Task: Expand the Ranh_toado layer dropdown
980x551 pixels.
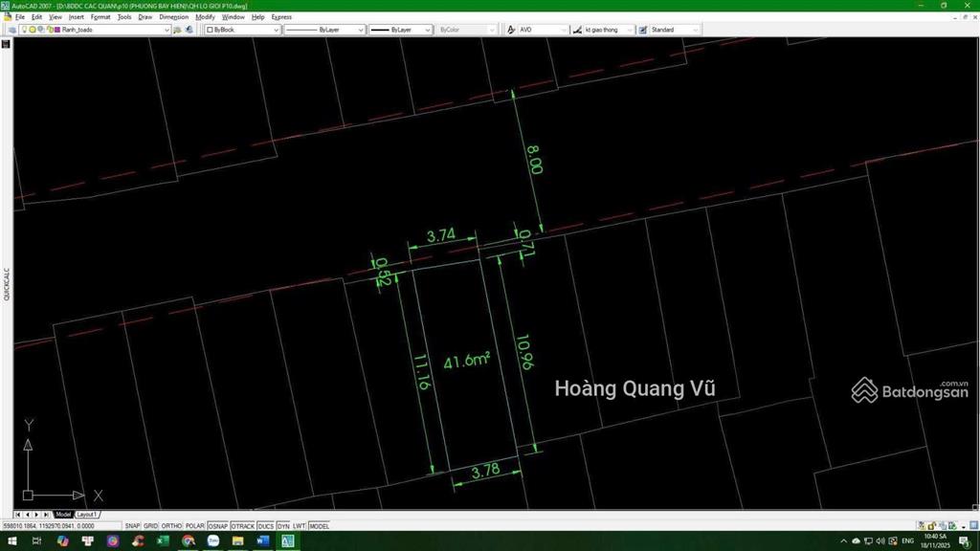Action: [167, 30]
